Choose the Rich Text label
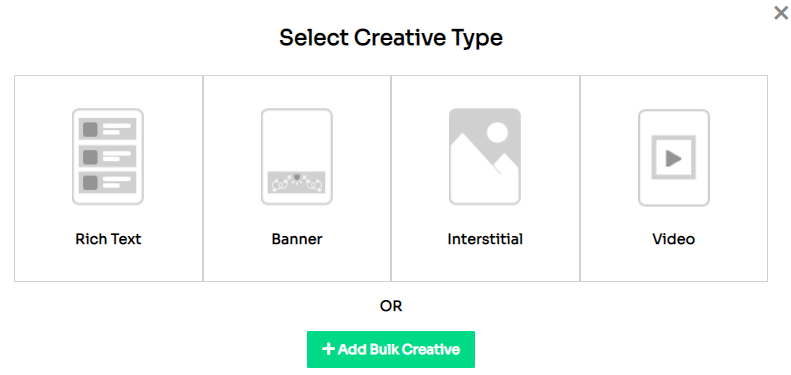 tap(108, 239)
